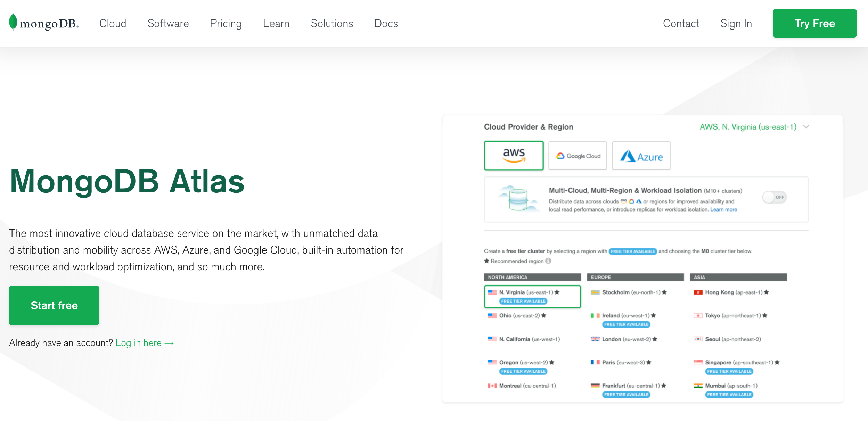Select Singapore ap-southeast-1 region
Screen dimensions: 868x421
(x=739, y=363)
